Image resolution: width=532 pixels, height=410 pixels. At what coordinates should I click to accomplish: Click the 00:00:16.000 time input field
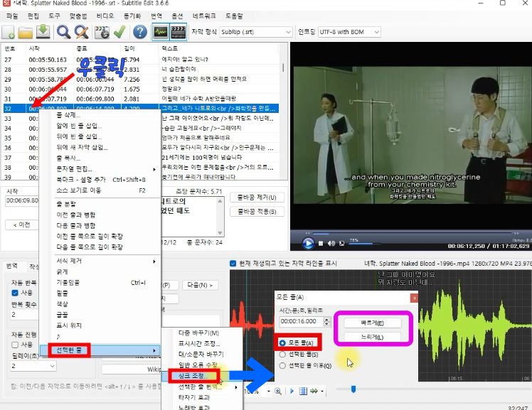point(301,322)
